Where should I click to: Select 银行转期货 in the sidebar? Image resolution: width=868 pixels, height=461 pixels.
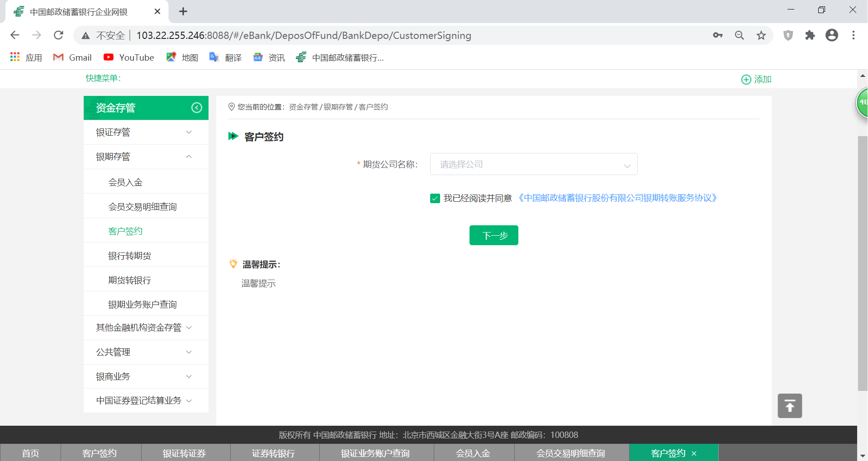click(x=129, y=256)
